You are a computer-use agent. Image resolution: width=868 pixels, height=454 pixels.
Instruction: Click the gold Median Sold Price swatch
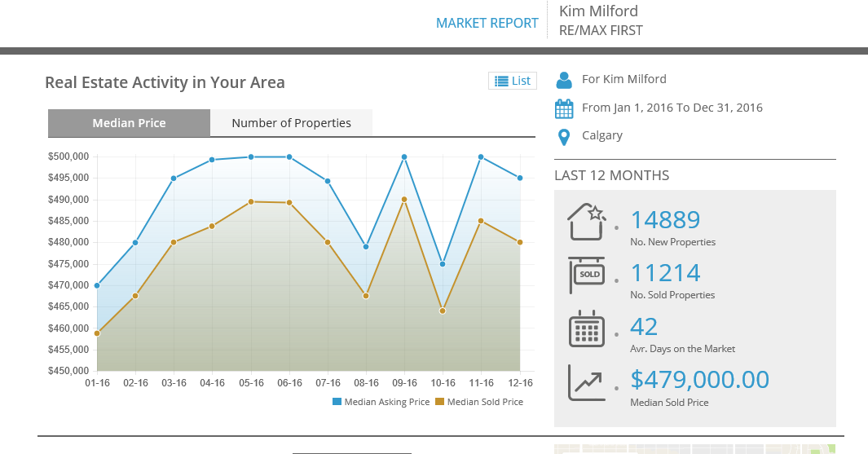coord(439,402)
